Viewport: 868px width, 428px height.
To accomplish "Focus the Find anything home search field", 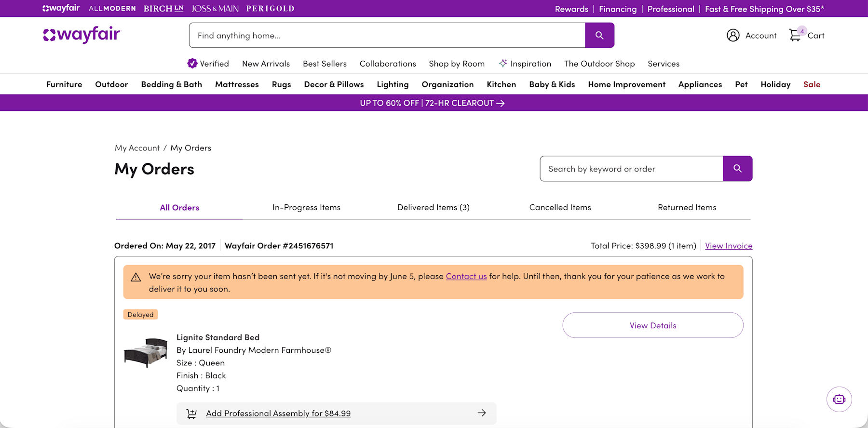I will click(387, 35).
